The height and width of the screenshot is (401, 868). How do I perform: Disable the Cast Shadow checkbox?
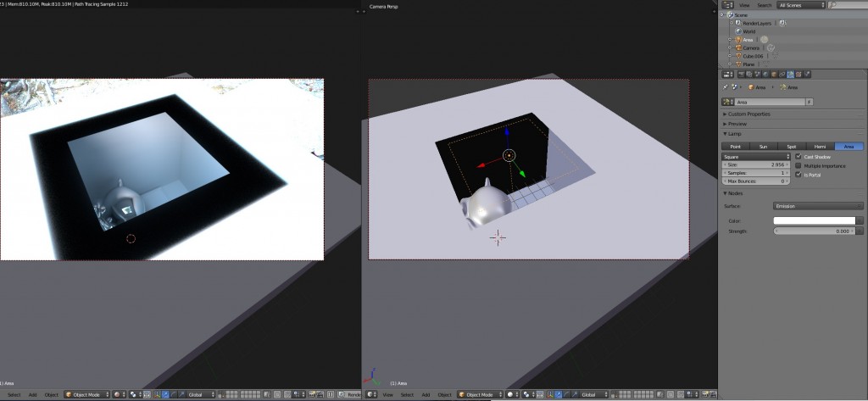798,157
